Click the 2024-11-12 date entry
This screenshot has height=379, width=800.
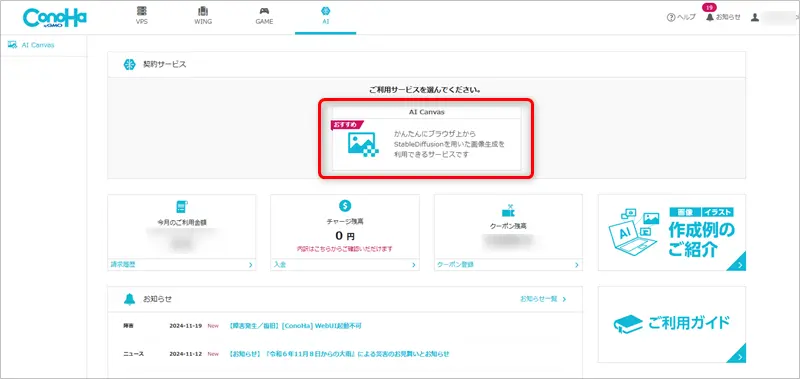coord(186,353)
